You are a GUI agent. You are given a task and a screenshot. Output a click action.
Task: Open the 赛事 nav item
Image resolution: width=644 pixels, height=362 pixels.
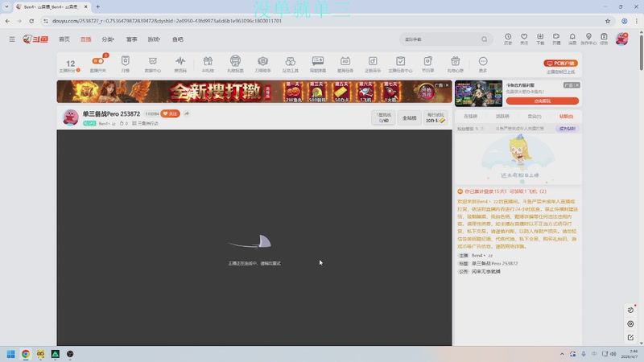[x=132, y=39]
